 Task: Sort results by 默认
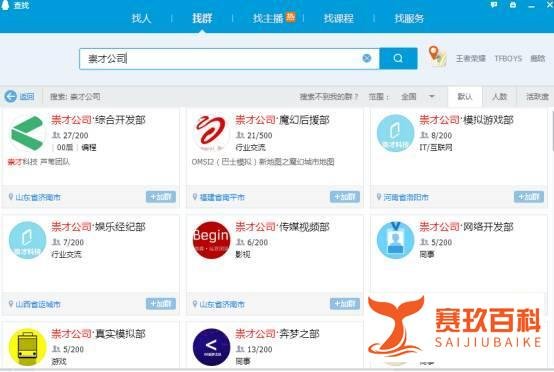click(x=465, y=96)
